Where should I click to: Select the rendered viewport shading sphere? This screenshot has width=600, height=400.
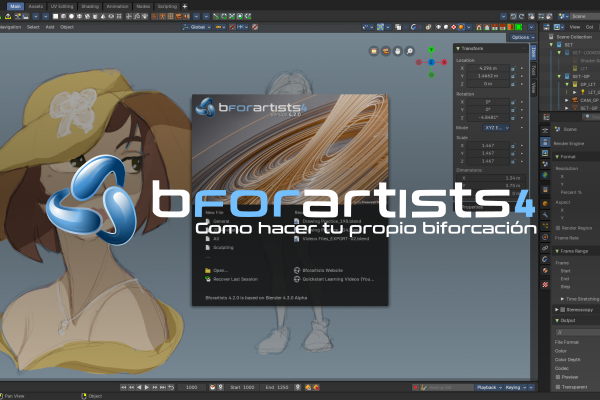point(461,27)
